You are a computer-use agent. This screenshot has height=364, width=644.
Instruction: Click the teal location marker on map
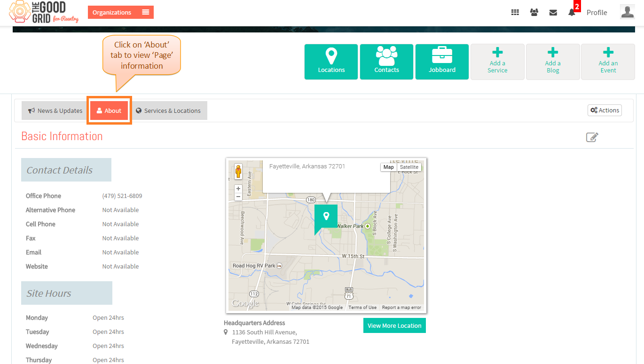tap(326, 217)
